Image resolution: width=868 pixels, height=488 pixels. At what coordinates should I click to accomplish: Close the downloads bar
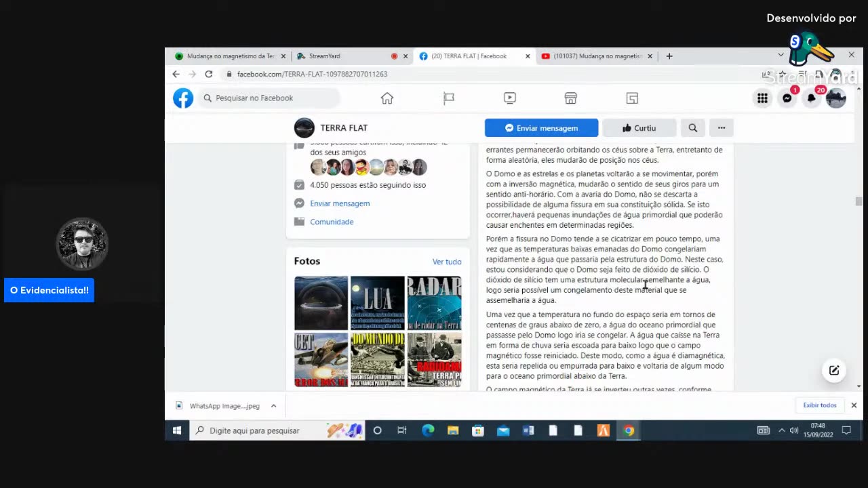(854, 405)
